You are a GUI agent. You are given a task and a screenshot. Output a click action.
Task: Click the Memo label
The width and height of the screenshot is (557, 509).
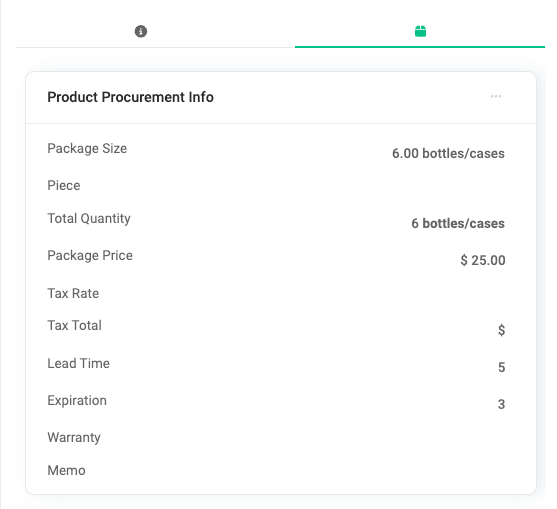click(66, 470)
